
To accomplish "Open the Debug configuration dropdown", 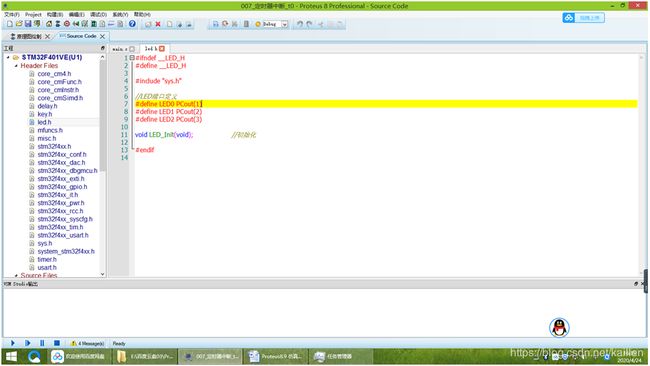I will [285, 24].
